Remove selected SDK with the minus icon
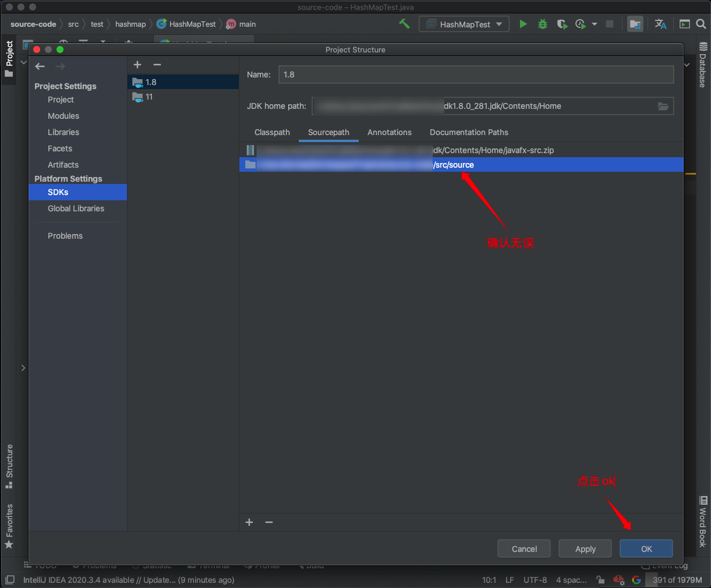711x588 pixels. click(157, 65)
